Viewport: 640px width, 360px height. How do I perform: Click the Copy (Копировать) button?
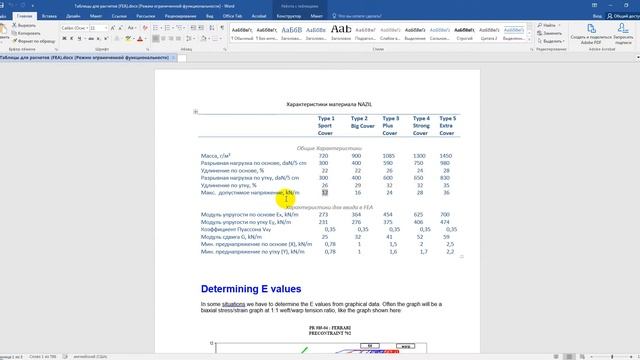pyautogui.click(x=26, y=33)
